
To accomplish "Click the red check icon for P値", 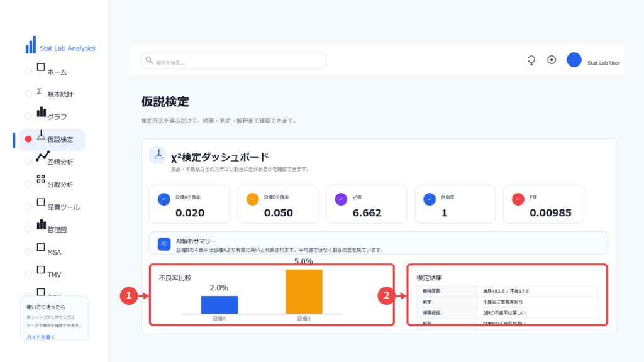I will [518, 199].
